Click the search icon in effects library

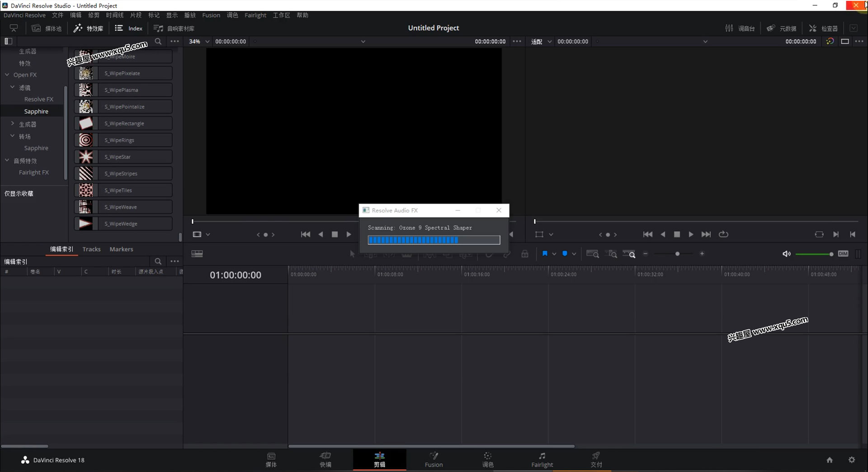point(158,41)
